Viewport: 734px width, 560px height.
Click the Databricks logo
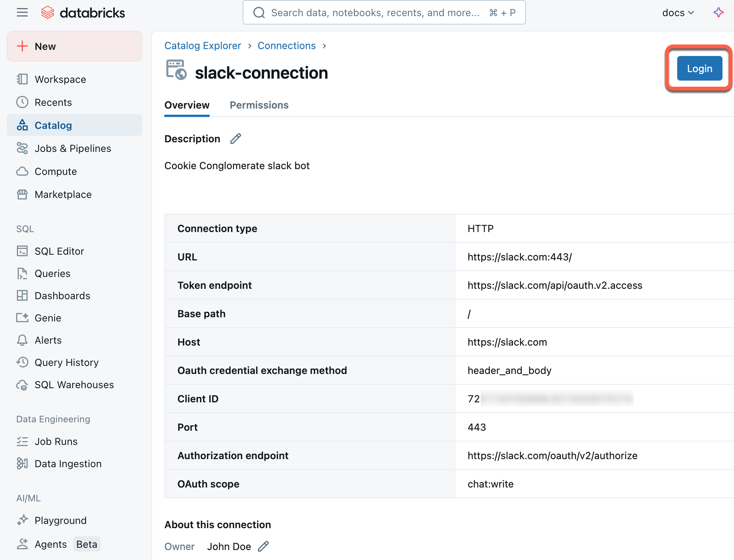click(83, 12)
